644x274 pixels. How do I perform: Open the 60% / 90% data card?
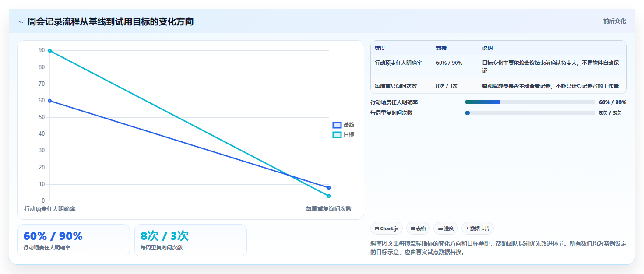click(74, 240)
